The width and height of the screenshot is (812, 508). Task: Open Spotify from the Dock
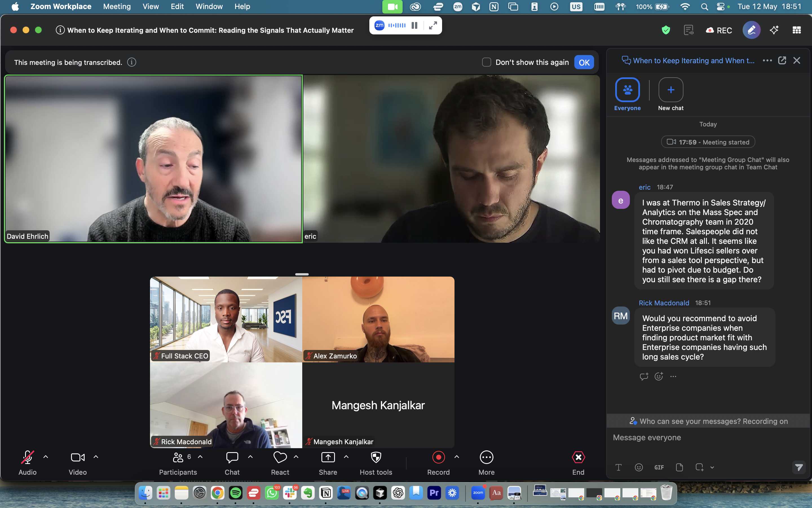pyautogui.click(x=235, y=493)
